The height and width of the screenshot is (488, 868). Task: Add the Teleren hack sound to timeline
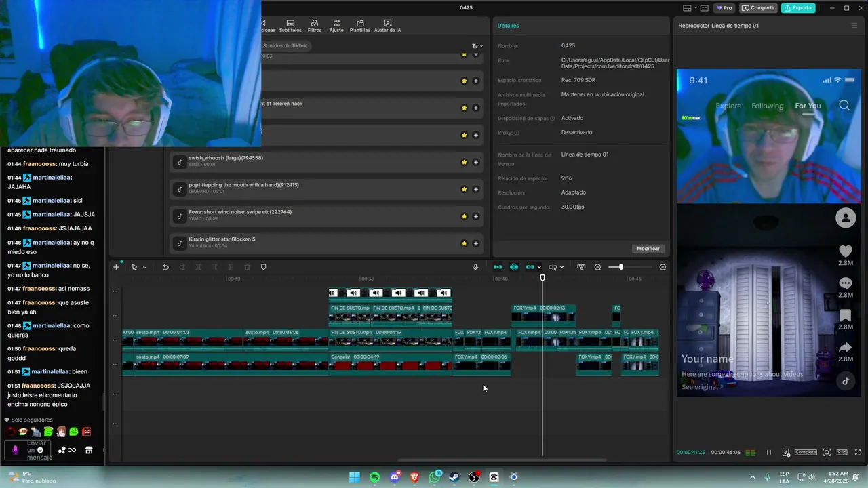coord(476,108)
